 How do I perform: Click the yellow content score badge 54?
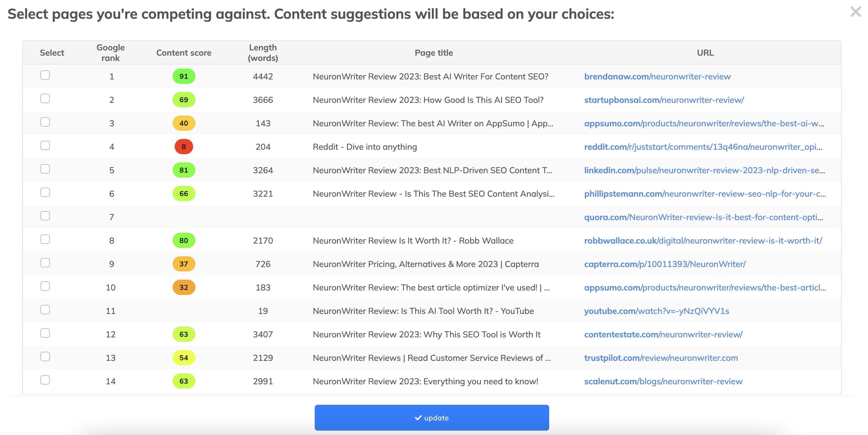[184, 358]
